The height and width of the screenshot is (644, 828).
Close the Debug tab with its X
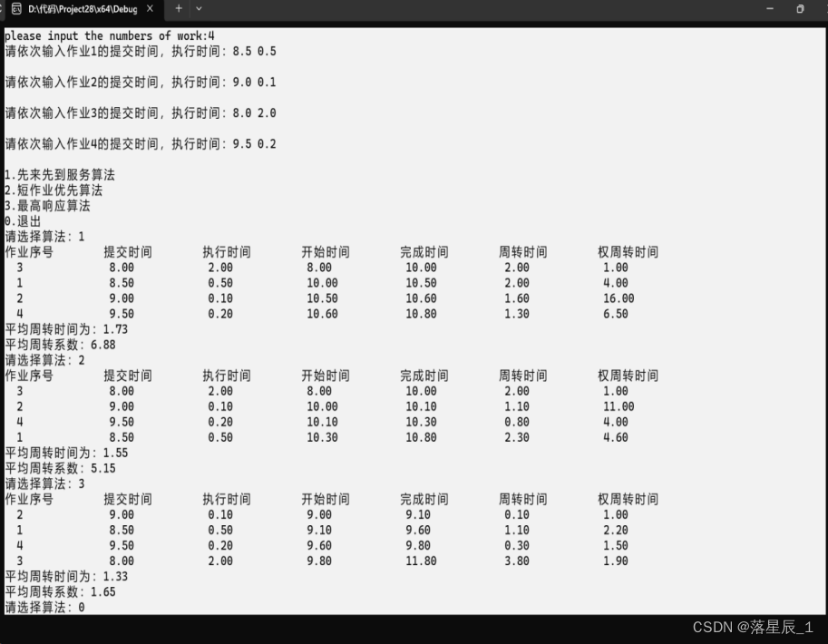click(150, 9)
